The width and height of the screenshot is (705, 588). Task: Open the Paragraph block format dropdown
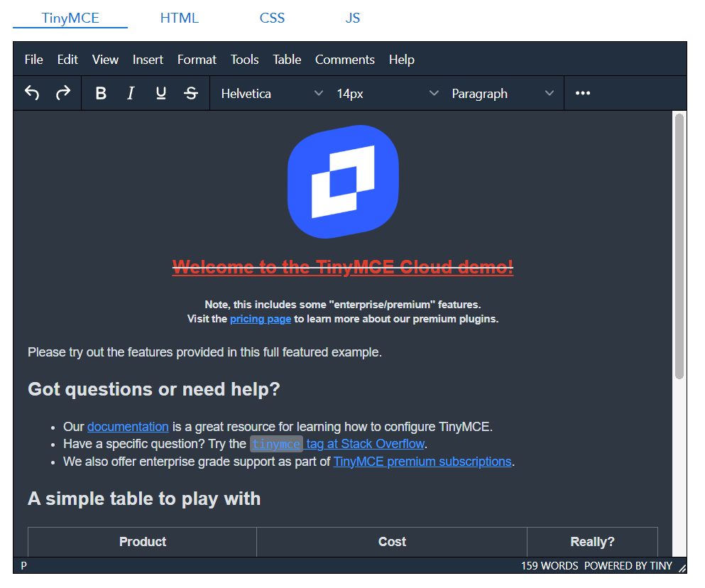502,94
